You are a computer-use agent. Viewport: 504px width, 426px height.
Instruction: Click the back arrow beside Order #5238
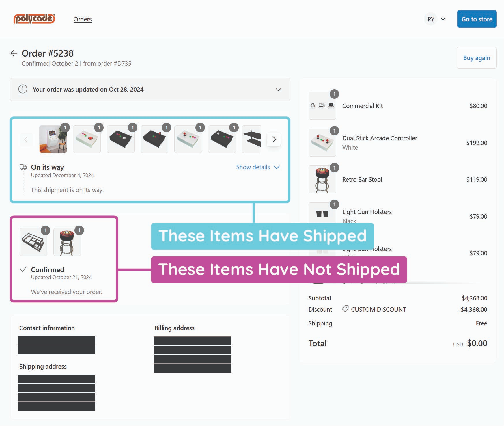pos(14,53)
